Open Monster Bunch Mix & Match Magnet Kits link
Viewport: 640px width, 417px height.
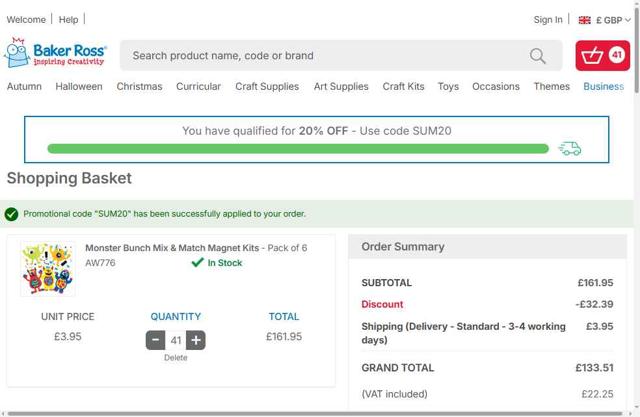coord(172,248)
